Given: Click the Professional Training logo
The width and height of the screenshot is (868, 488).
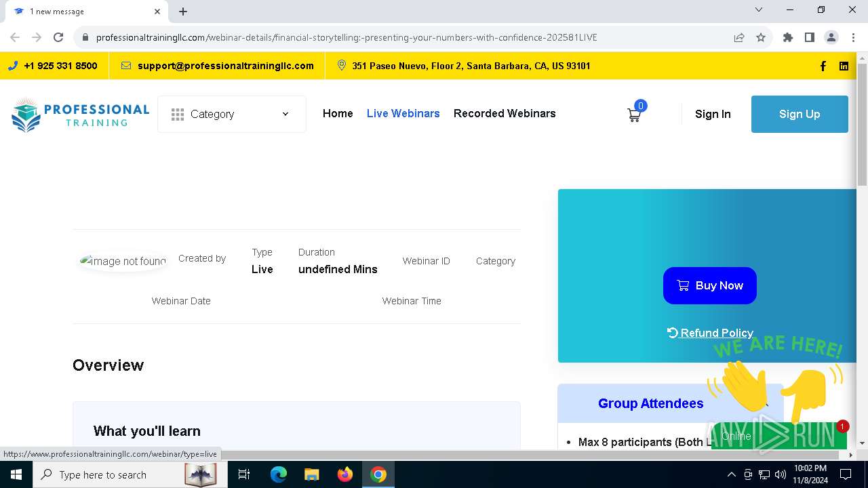Looking at the screenshot, I should coord(80,115).
